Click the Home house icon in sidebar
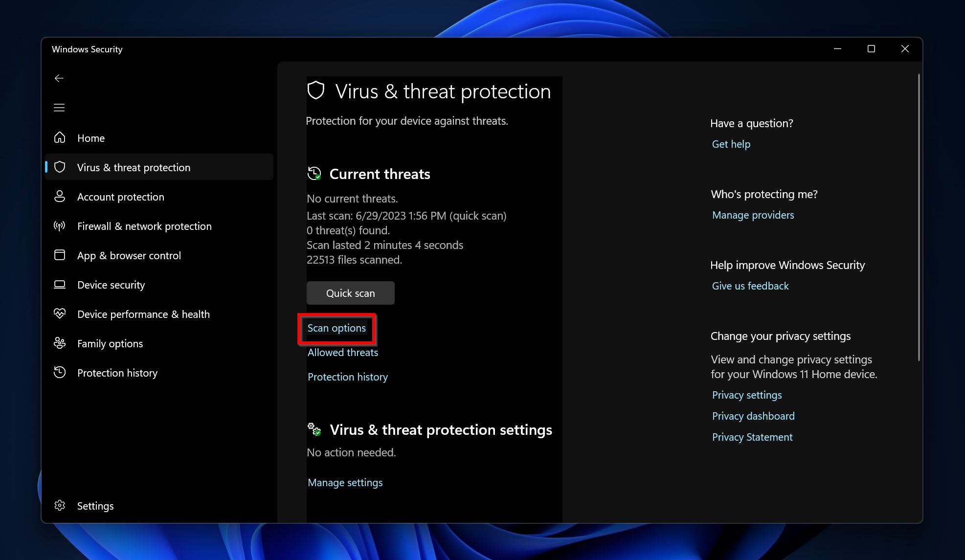This screenshot has width=965, height=560. 60,138
